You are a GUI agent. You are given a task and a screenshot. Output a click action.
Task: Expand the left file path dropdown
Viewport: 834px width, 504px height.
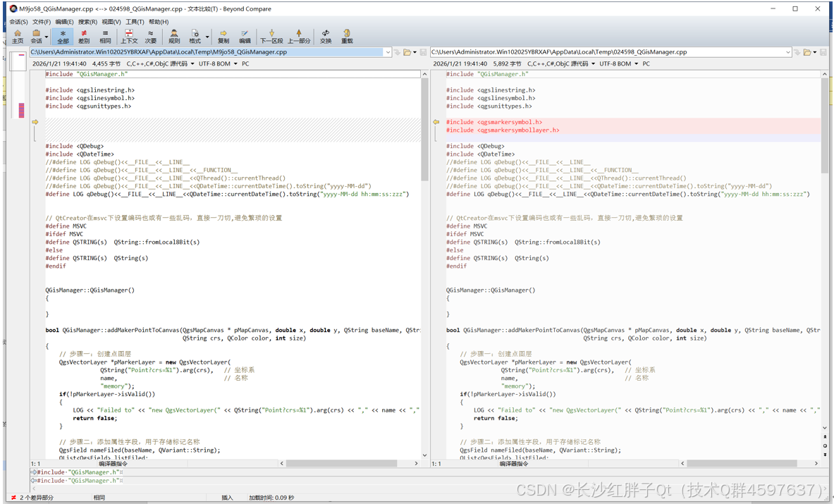pyautogui.click(x=388, y=52)
